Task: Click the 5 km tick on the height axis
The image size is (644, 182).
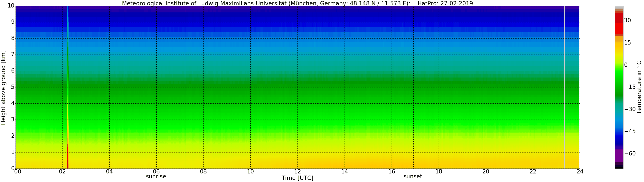Action: click(x=13, y=87)
